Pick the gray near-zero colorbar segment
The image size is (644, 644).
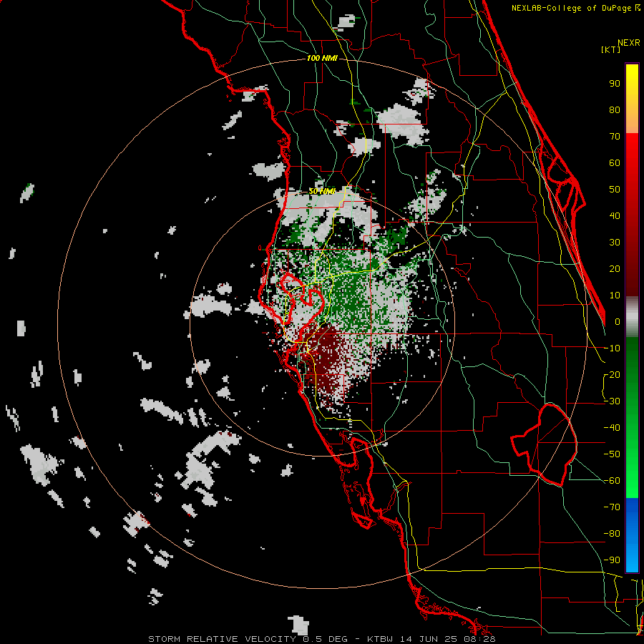click(x=632, y=316)
